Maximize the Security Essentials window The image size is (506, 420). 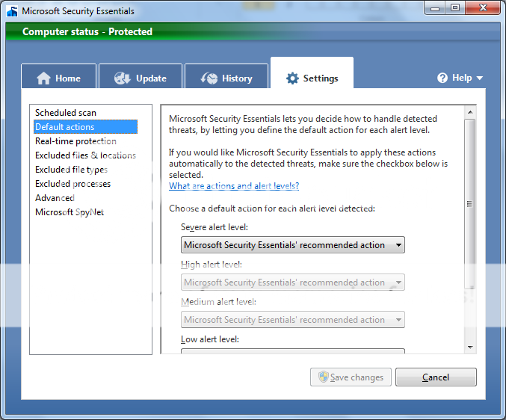pos(455,8)
